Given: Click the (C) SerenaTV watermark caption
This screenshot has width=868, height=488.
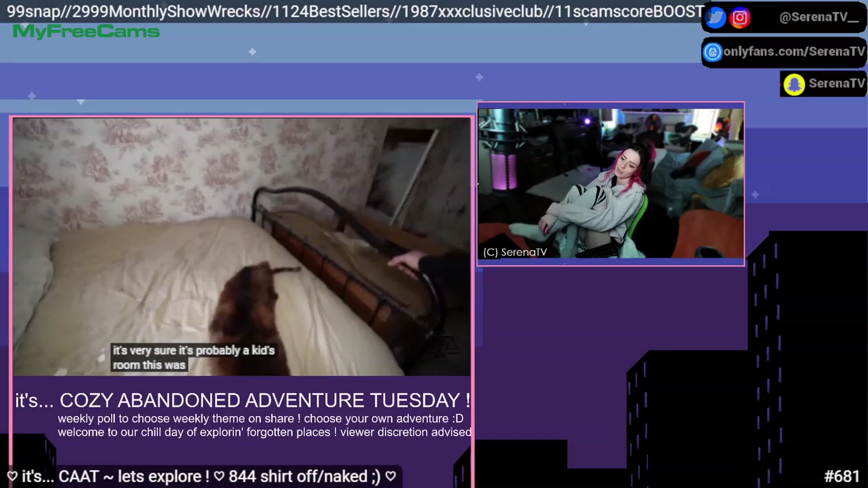Looking at the screenshot, I should click(515, 252).
